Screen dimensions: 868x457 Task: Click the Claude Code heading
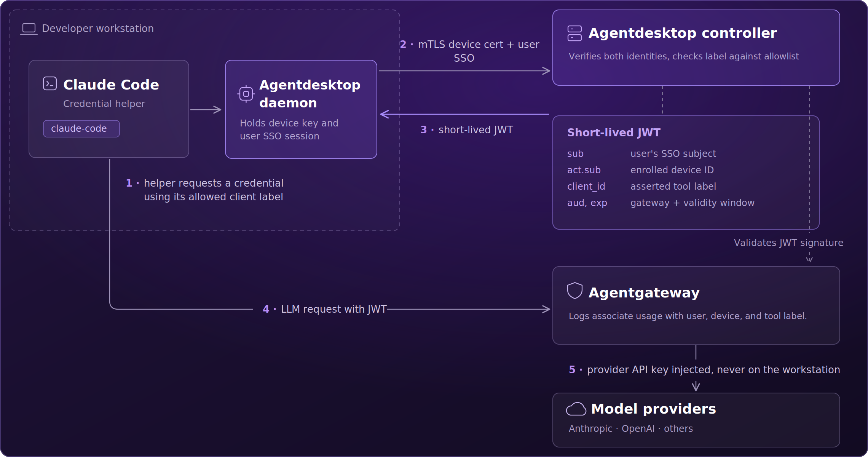(111, 85)
